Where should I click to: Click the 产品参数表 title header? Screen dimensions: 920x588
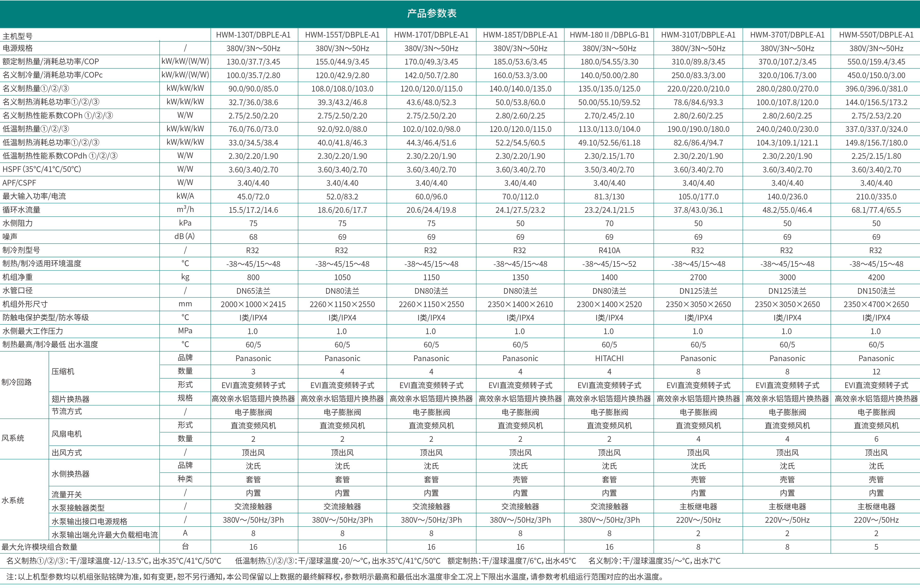tap(432, 13)
